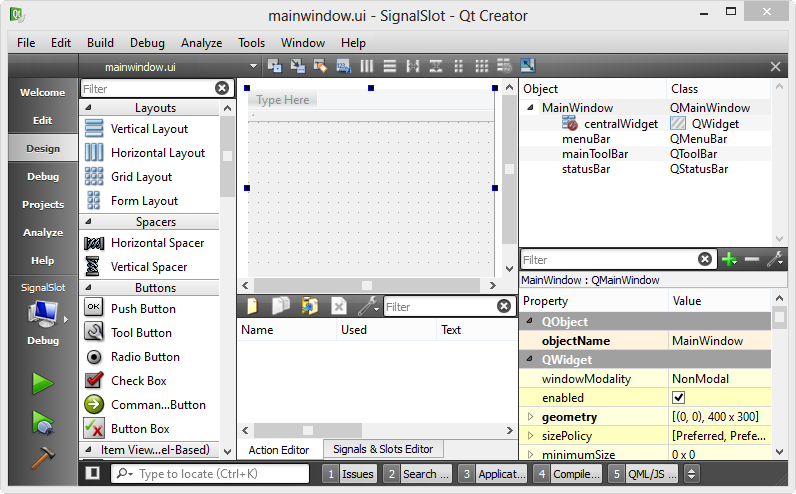Remove dynamic property with minus icon
This screenshot has width=796, height=494.
[x=752, y=259]
